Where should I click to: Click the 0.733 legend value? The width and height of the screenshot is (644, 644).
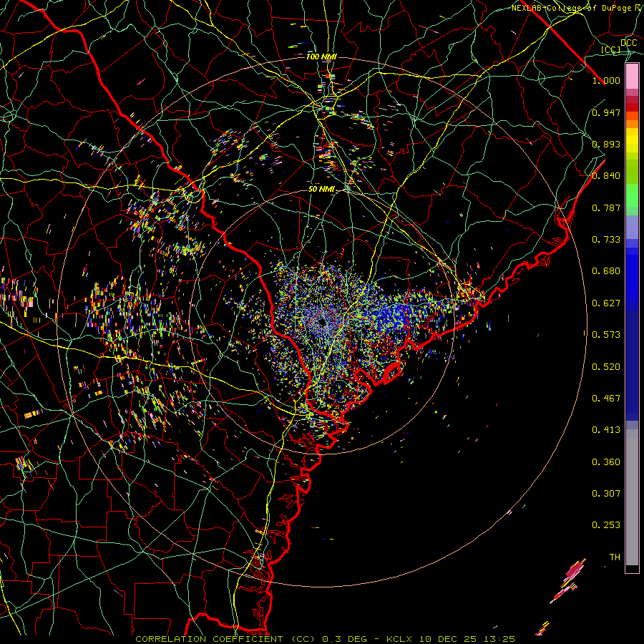[606, 240]
